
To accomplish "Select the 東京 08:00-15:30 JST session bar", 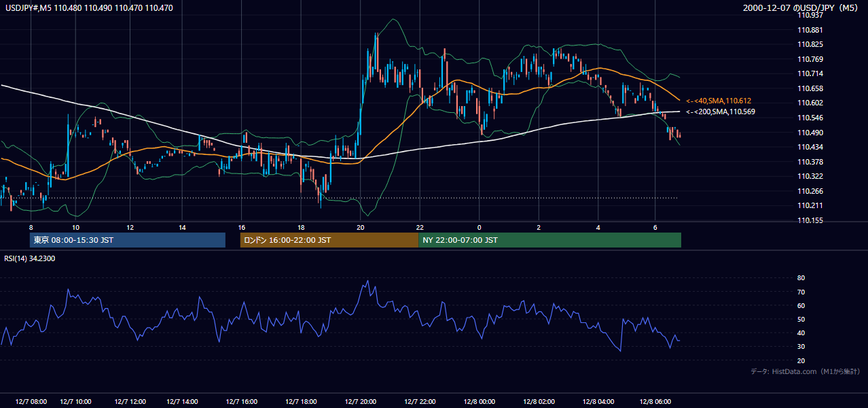I will point(128,240).
